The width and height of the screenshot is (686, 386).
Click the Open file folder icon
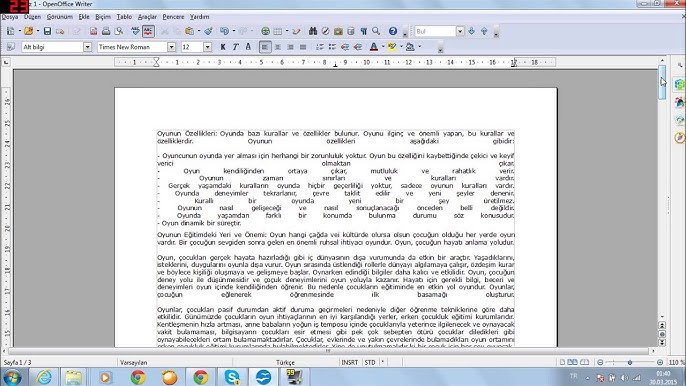point(29,32)
